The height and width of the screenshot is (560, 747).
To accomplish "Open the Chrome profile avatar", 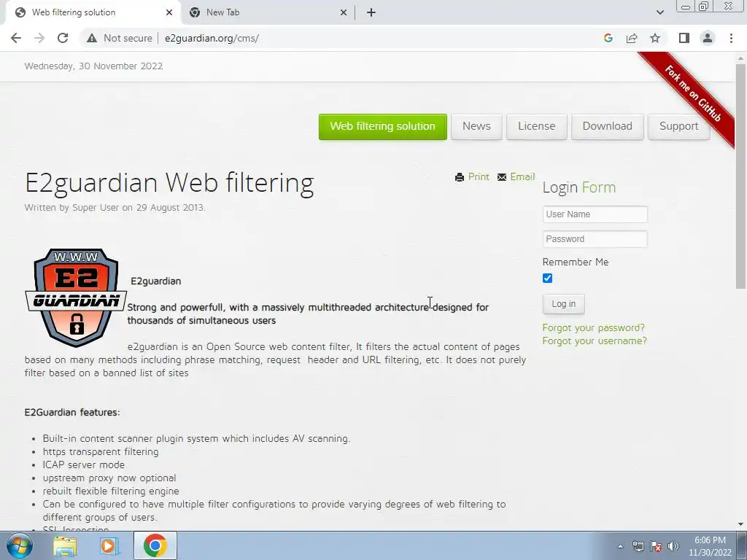I will pos(708,38).
